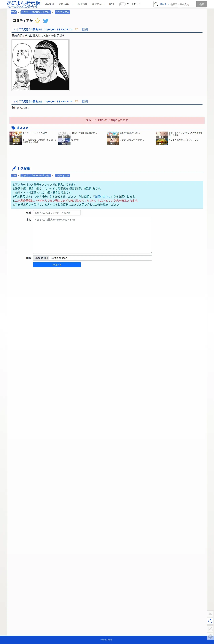Click the favorite star icon beside thread title
This screenshot has width=214, height=644.
click(x=37, y=21)
